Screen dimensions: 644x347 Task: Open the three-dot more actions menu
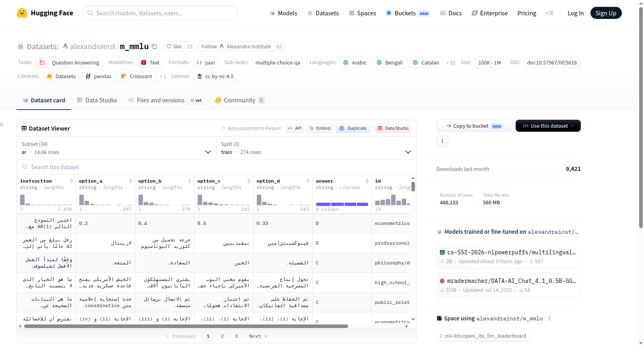coord(442,141)
